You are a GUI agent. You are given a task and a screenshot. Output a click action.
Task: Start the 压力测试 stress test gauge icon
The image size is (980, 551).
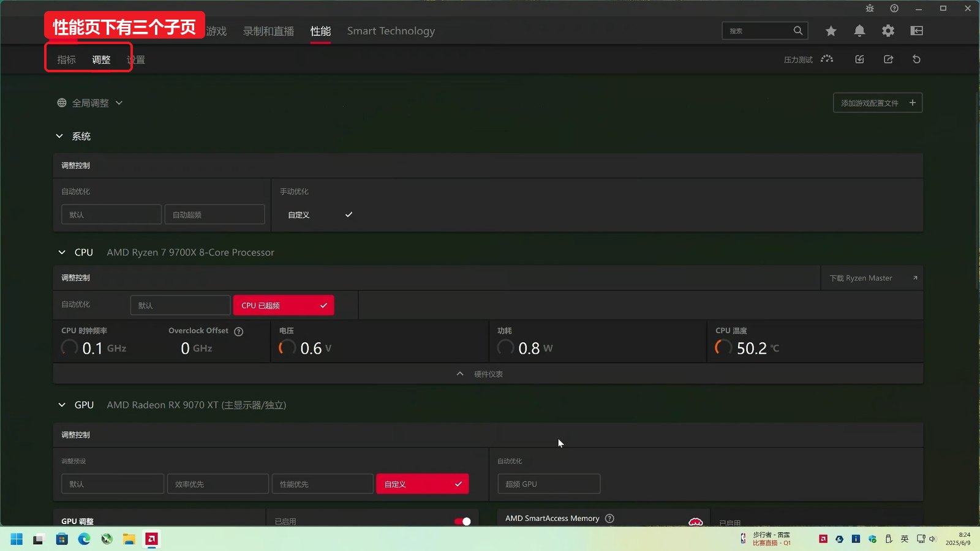[x=827, y=59]
